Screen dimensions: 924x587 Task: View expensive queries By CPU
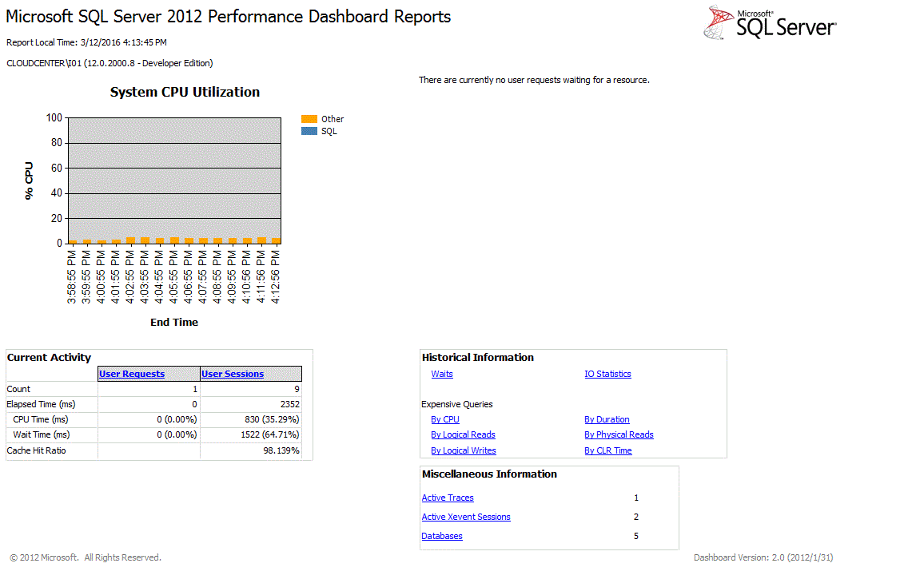(445, 419)
